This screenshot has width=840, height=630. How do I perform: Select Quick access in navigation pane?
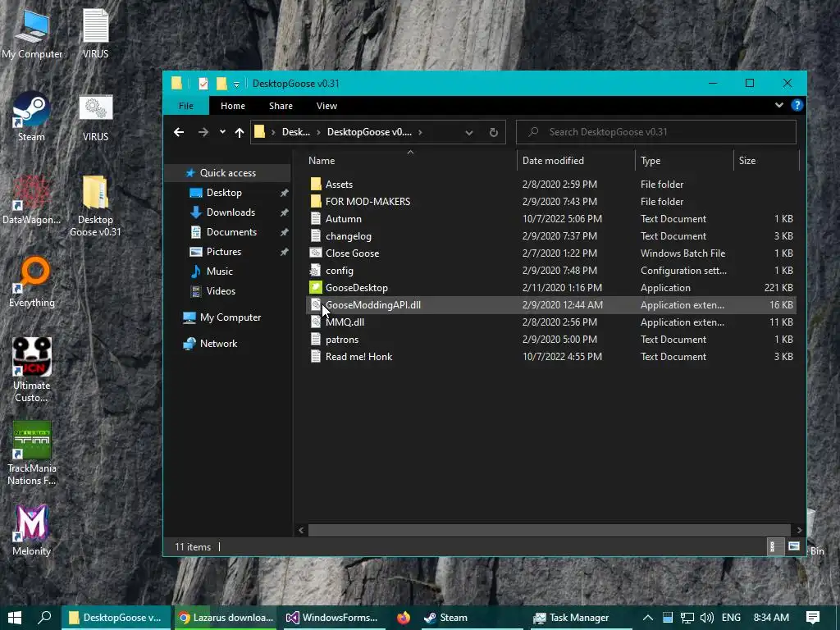point(228,173)
